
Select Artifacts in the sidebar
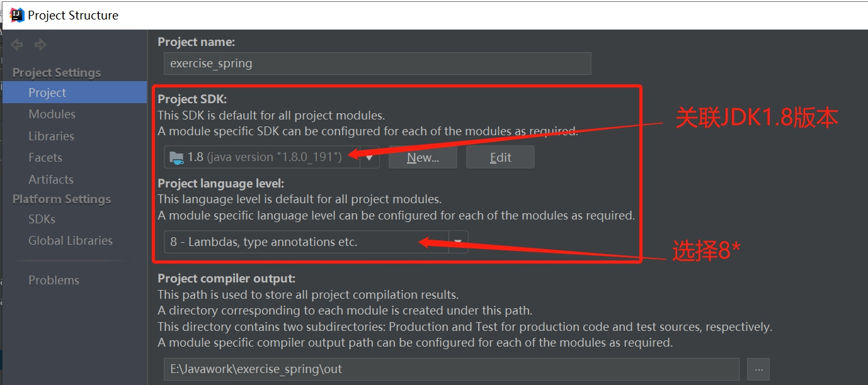(x=51, y=179)
